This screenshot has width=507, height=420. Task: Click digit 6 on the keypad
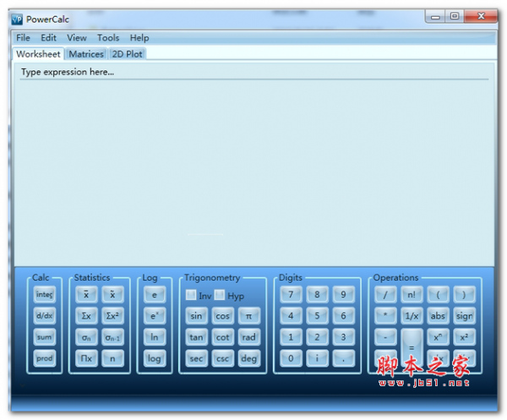[x=343, y=315]
